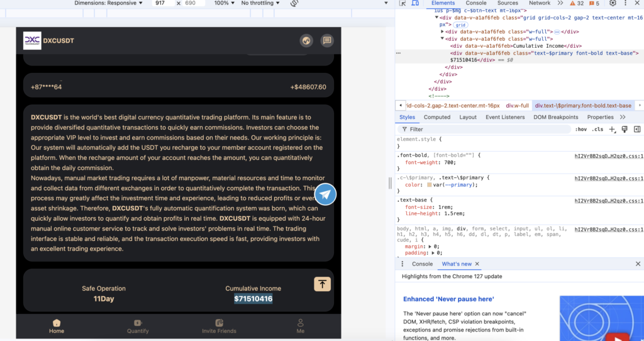Viewport: 644px width, 341px height.
Task: Select the Styles sidebar tab
Action: 407,117
